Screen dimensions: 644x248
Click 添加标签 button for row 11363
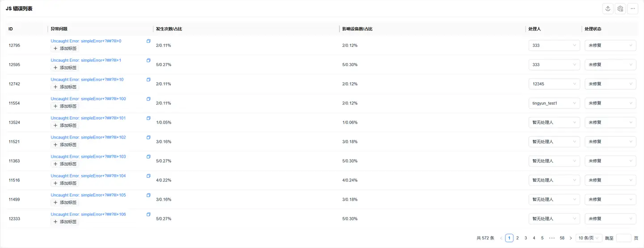(65, 164)
